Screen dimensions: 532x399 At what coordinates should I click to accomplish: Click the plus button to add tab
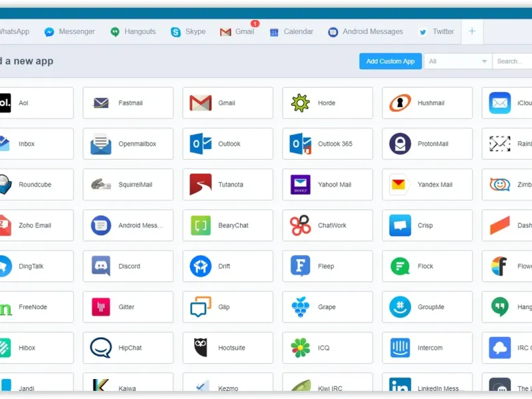tap(472, 31)
